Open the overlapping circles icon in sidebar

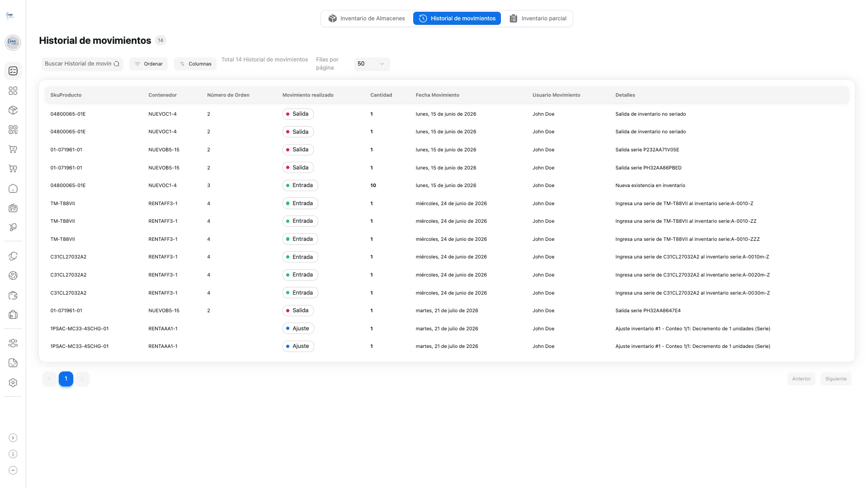click(13, 256)
